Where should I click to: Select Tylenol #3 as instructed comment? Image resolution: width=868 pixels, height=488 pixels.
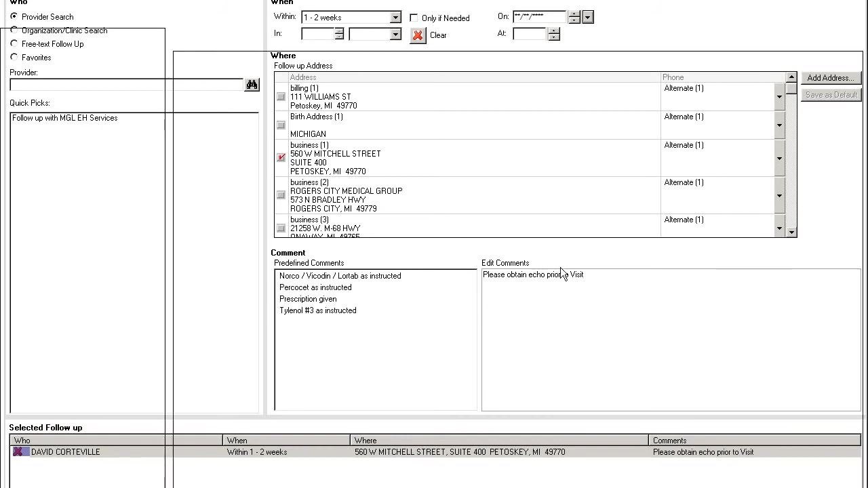(x=318, y=310)
